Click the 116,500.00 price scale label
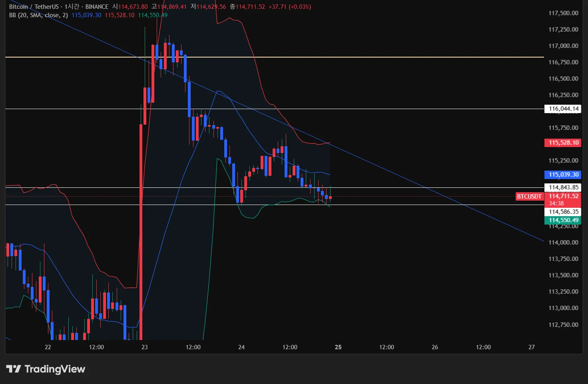This screenshot has height=384, width=588. point(563,79)
